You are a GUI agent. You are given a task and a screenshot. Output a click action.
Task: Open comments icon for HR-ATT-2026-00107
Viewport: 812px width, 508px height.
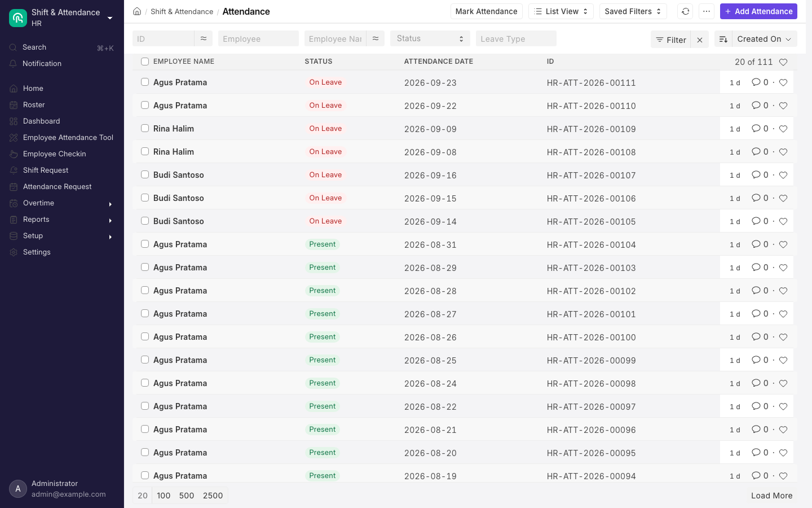756,175
